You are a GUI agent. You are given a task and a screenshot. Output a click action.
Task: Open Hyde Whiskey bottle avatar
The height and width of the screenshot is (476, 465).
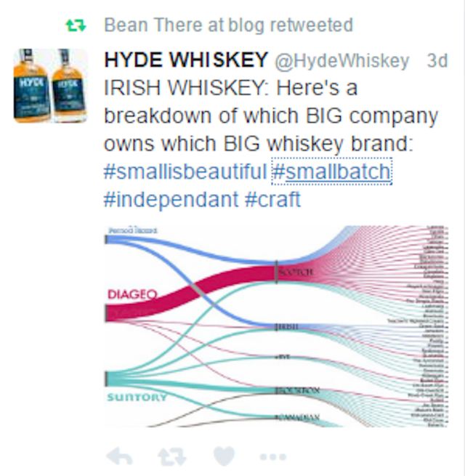pos(51,86)
